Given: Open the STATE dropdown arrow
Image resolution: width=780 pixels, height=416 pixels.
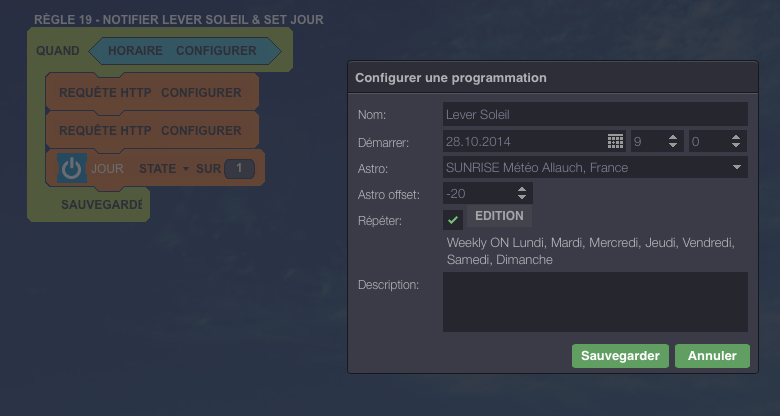Looking at the screenshot, I should click(185, 169).
